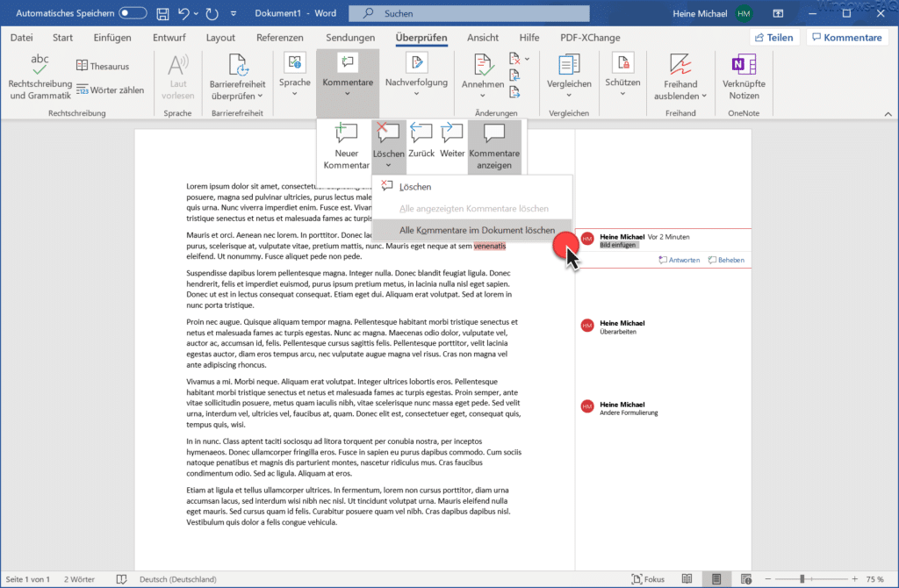Open Rechtschreibung und Grammatik check

(x=40, y=77)
